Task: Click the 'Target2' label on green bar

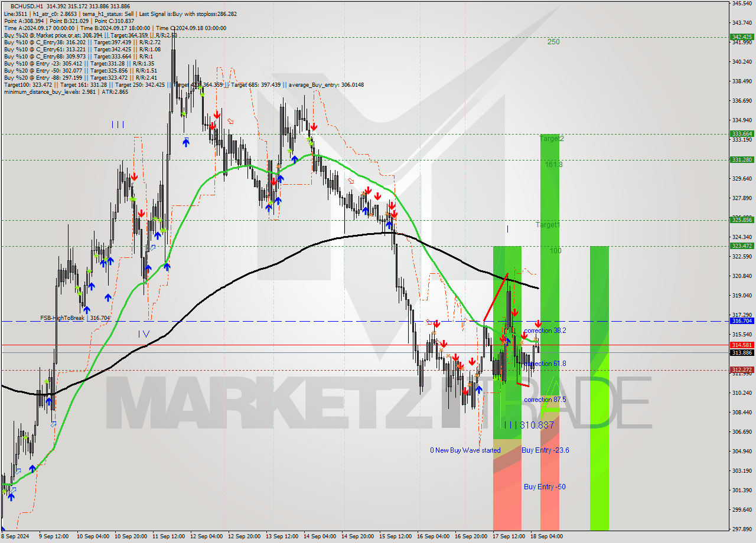Action: click(552, 139)
